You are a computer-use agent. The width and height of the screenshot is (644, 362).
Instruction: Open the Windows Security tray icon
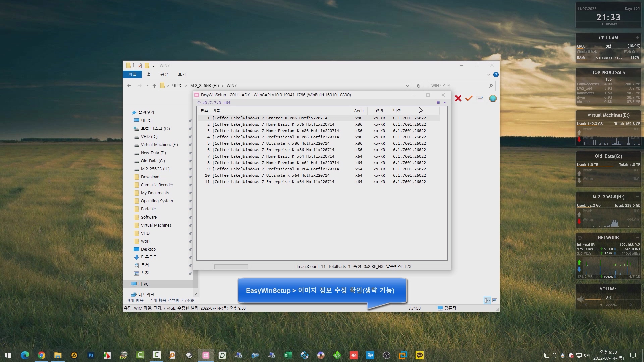(571, 355)
